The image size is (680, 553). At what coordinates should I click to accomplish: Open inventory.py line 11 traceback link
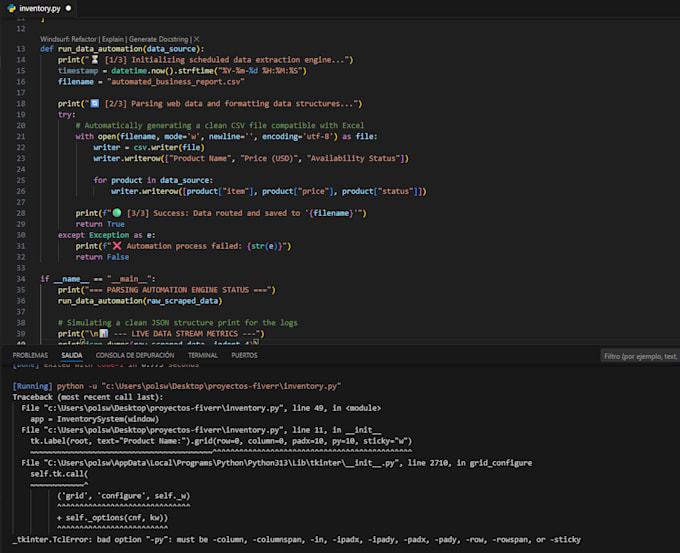(x=201, y=430)
